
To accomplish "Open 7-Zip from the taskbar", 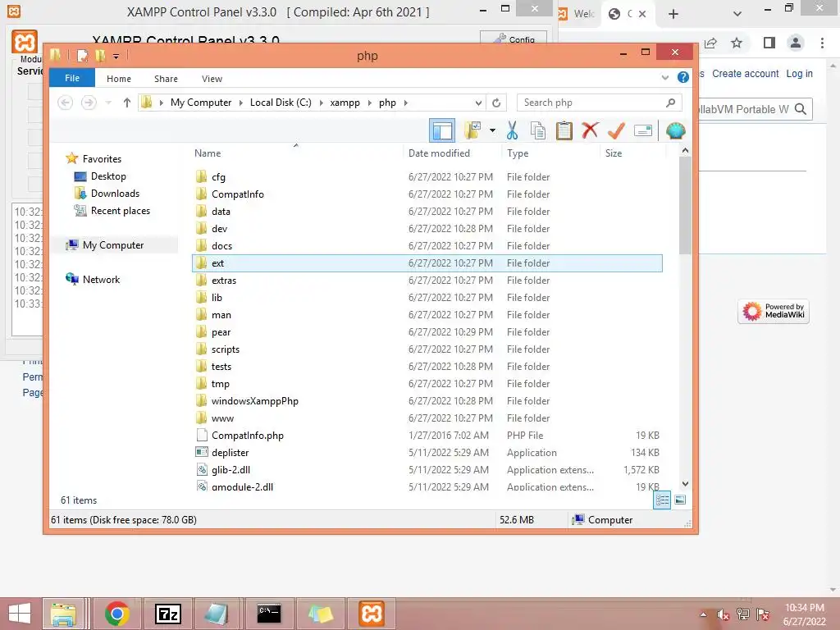I will (167, 614).
